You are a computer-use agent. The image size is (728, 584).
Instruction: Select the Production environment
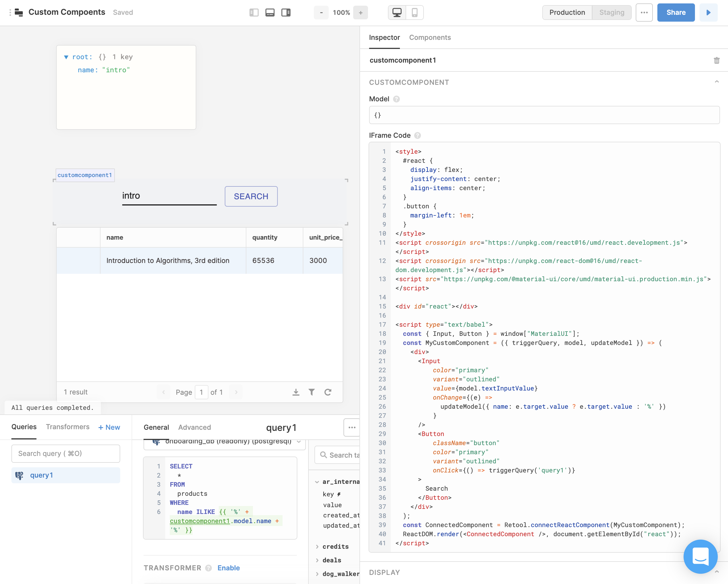567,13
